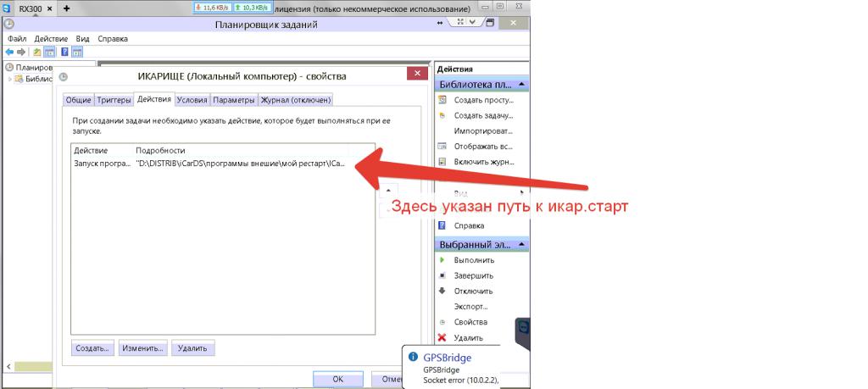Viewport: 868px width, 389px height.
Task: Click the Forward arrow in toolbar
Action: coord(21,52)
